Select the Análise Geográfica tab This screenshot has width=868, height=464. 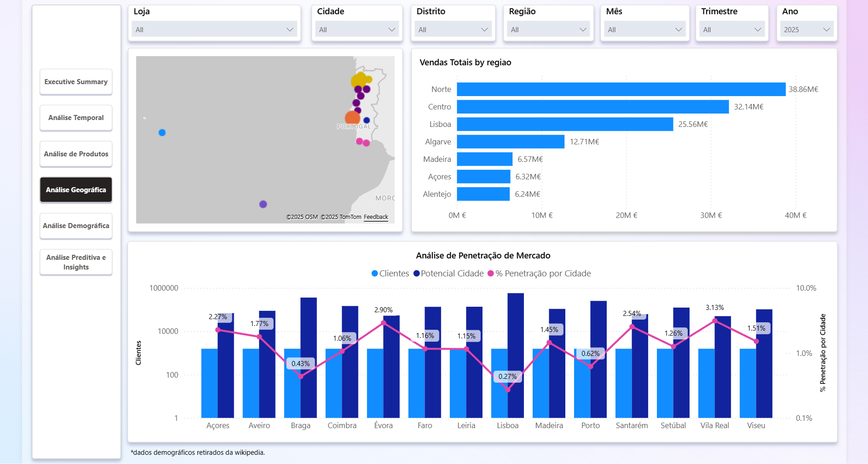coord(76,190)
